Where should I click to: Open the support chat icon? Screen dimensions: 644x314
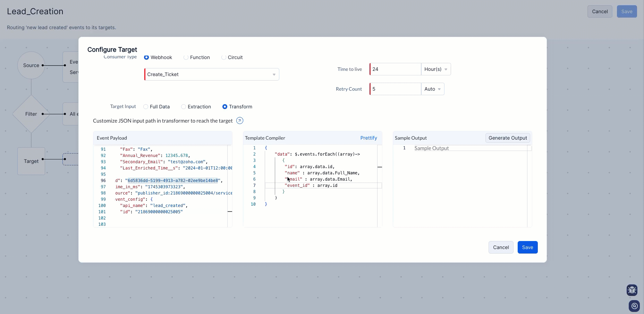pyautogui.click(x=634, y=306)
